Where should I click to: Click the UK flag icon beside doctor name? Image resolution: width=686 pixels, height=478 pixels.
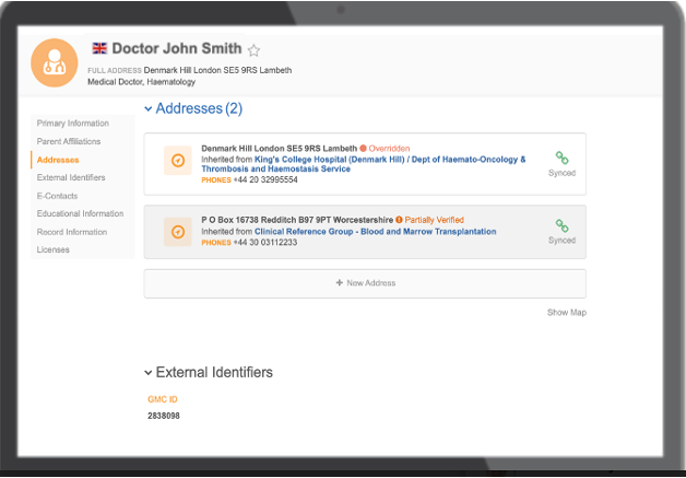click(99, 48)
